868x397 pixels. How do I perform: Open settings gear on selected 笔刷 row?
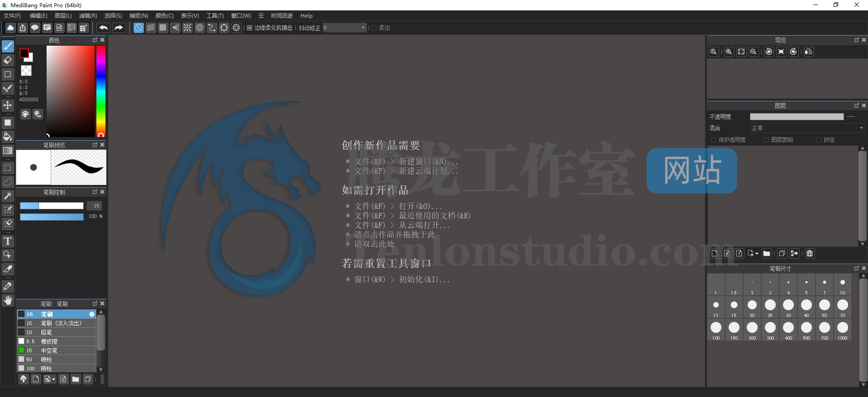(x=92, y=314)
